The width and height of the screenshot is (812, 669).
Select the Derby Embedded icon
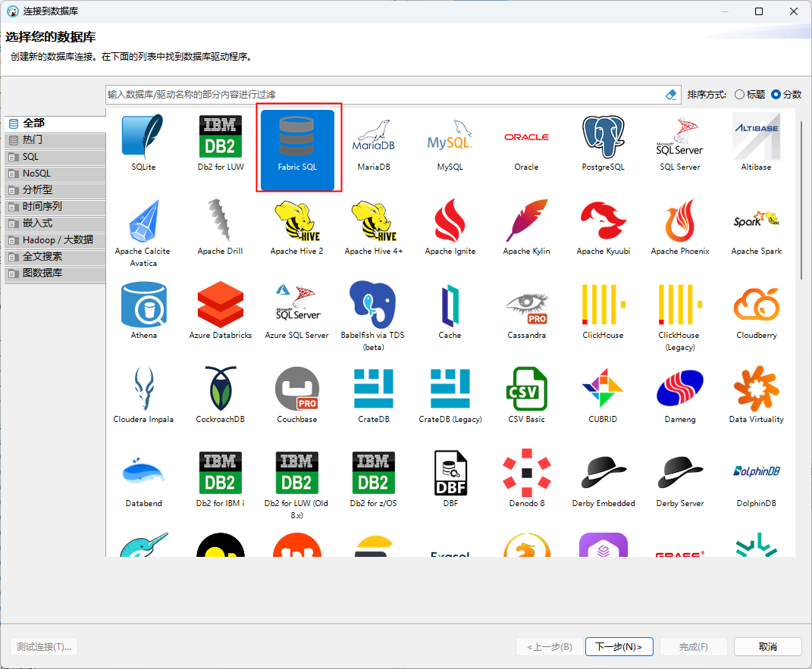603,473
